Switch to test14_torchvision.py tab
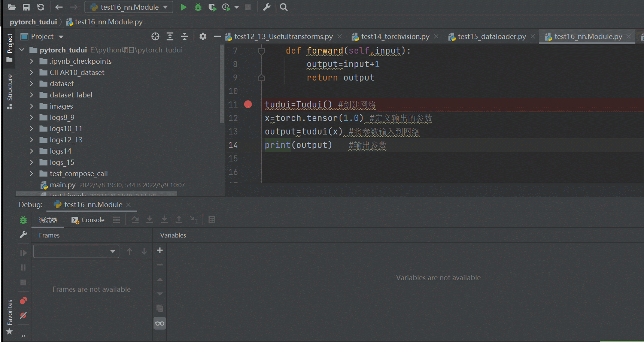Image resolution: width=644 pixels, height=342 pixels. click(395, 36)
